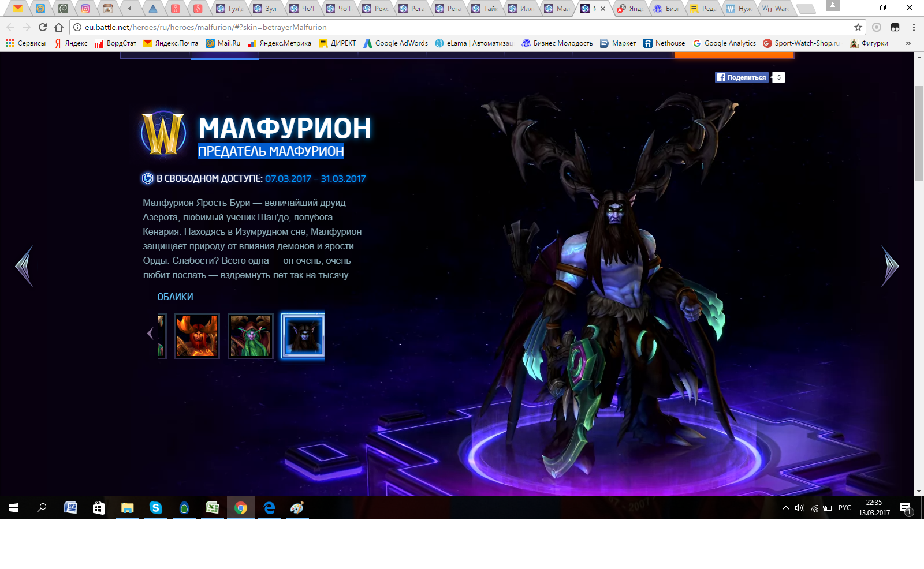
Task: Open the War tab
Action: pyautogui.click(x=775, y=9)
